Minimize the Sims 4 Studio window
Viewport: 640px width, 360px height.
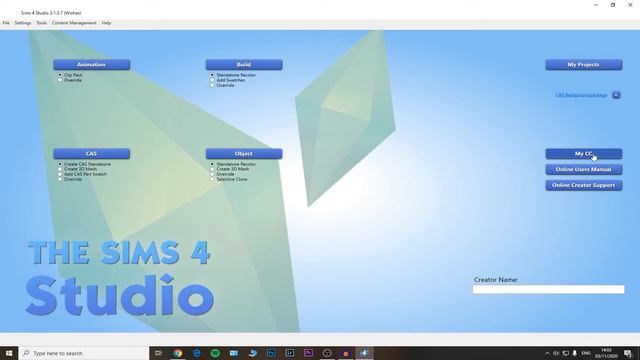[x=596, y=5]
